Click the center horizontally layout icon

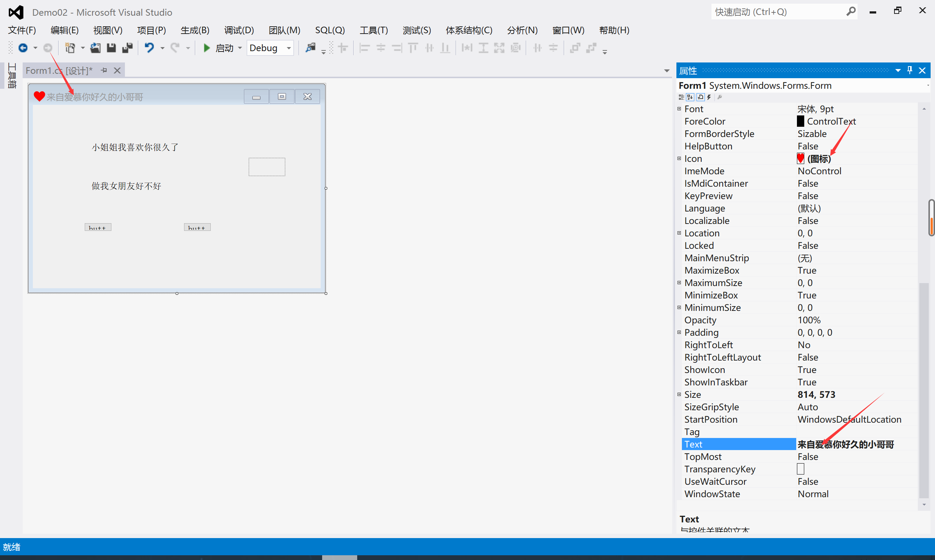pos(538,48)
